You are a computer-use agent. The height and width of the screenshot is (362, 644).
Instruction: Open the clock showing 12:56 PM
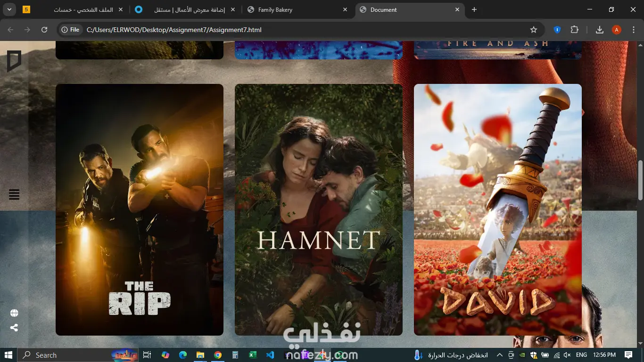pyautogui.click(x=604, y=355)
